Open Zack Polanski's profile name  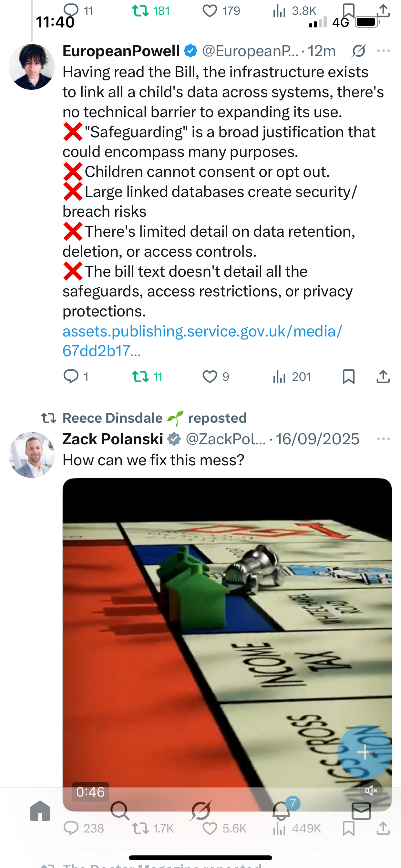click(x=113, y=439)
